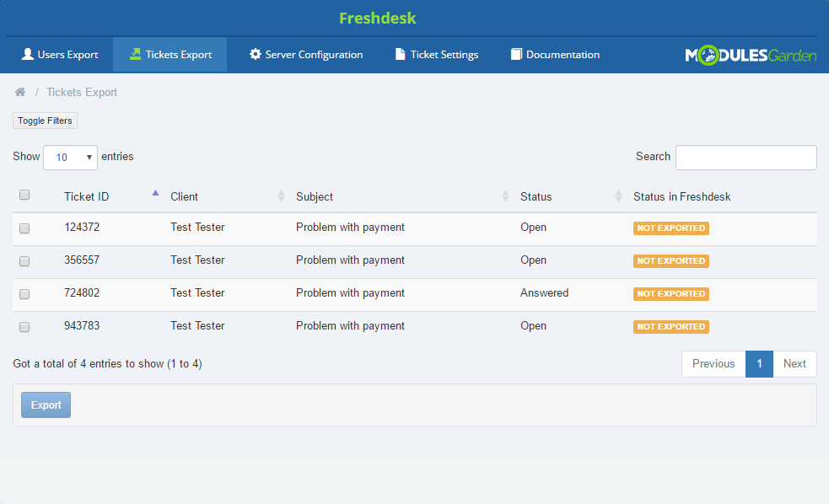This screenshot has height=504, width=829.
Task: Click the home breadcrumb icon
Action: [x=20, y=93]
